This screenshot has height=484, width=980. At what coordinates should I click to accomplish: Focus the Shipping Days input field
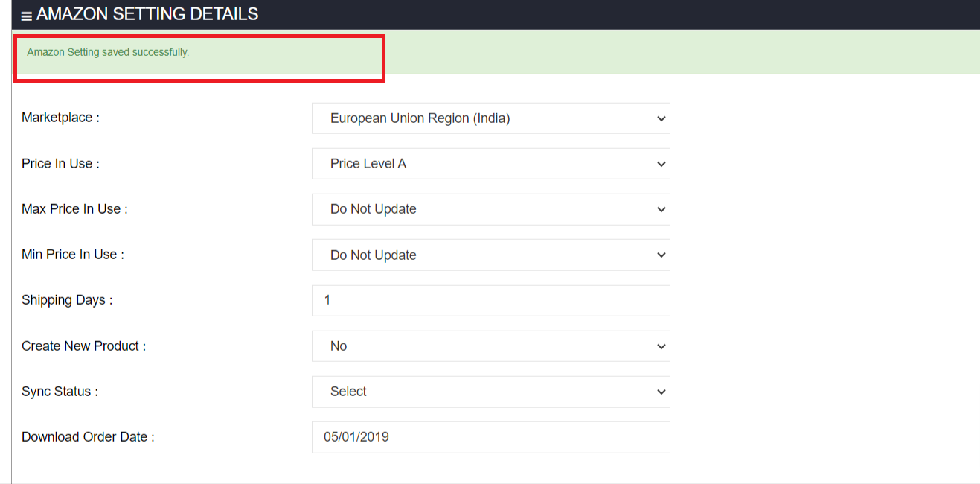pyautogui.click(x=491, y=300)
